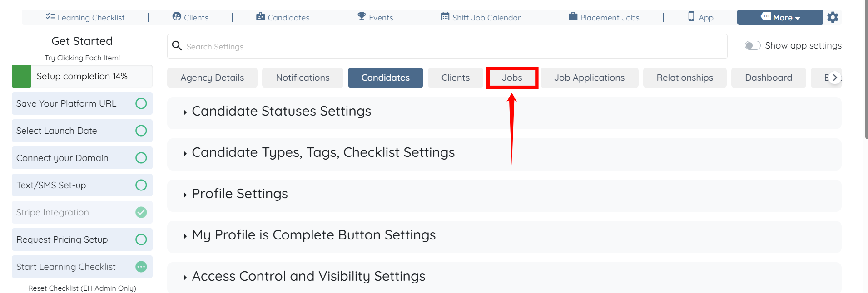
Task: Enable the Show app settings toggle
Action: 752,45
